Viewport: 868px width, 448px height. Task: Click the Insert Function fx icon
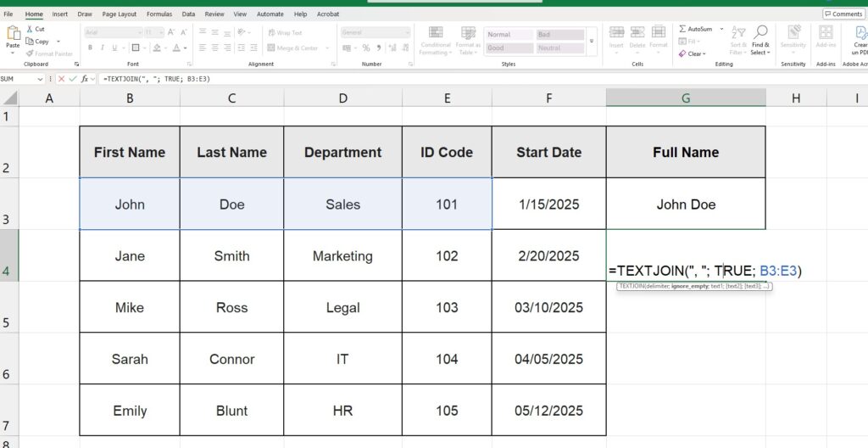click(85, 79)
